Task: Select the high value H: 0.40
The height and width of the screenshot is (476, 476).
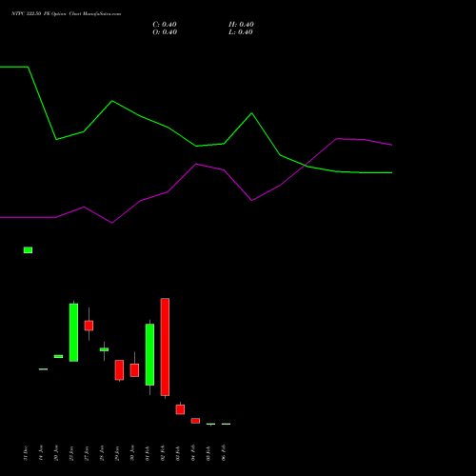Action: point(241,25)
